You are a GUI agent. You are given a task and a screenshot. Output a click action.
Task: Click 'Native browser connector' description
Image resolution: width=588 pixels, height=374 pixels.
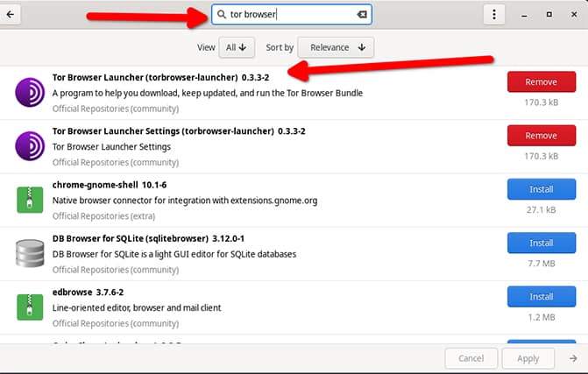coord(185,201)
